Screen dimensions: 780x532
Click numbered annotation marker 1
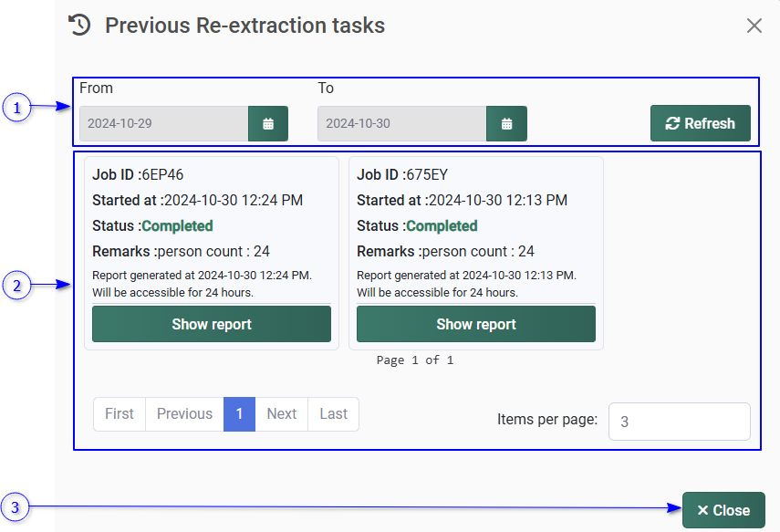[15, 109]
